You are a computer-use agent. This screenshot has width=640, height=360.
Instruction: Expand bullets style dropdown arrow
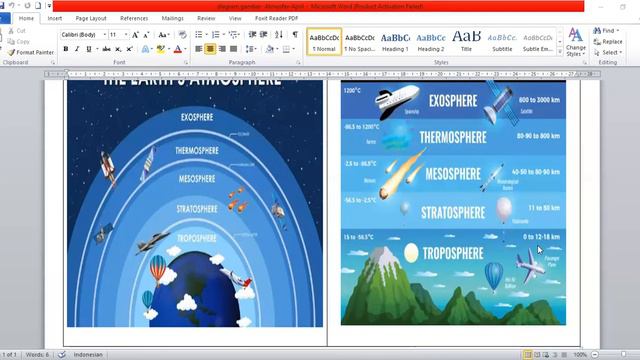pyautogui.click(x=206, y=35)
